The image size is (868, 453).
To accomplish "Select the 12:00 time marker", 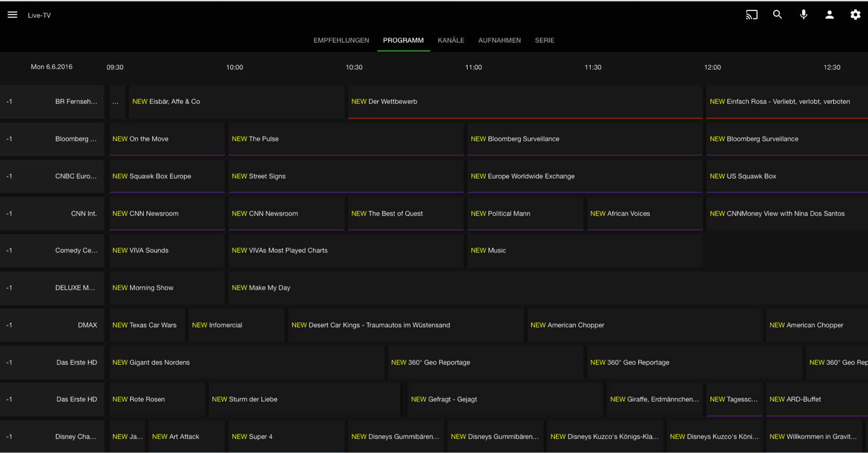I will pos(712,67).
